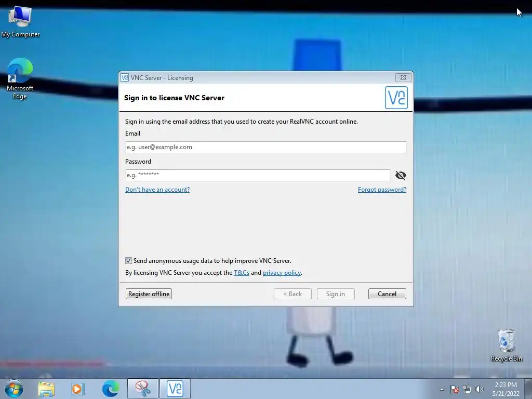
Task: Click the taskbar clock showing 2:23 PM
Action: pyautogui.click(x=506, y=389)
